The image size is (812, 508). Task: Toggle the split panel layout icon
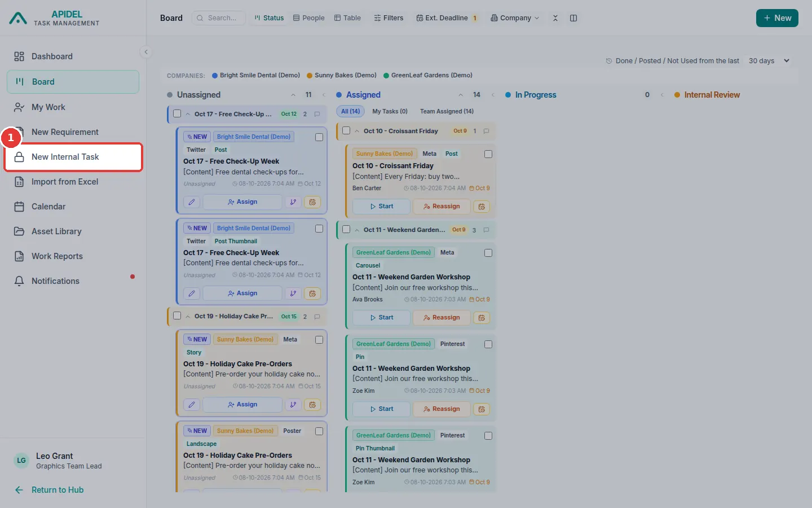(573, 18)
